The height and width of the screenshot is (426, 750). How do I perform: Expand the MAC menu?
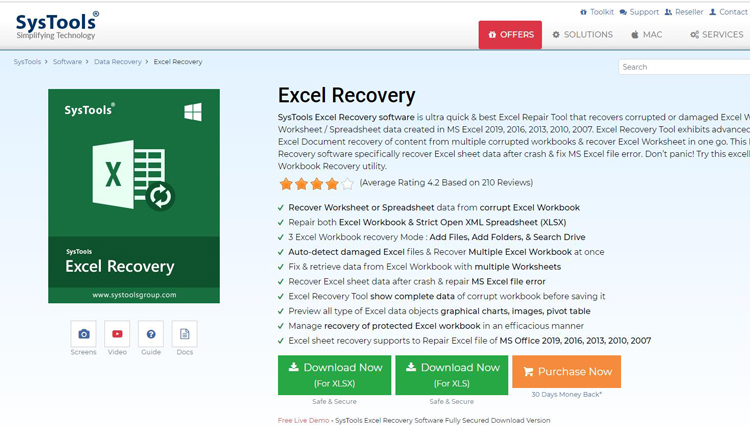coord(647,35)
